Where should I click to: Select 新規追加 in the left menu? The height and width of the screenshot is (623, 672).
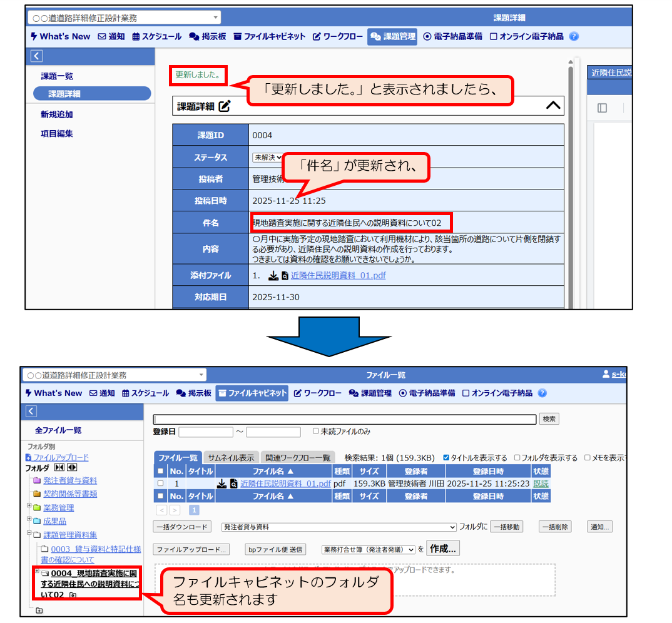coord(57,114)
